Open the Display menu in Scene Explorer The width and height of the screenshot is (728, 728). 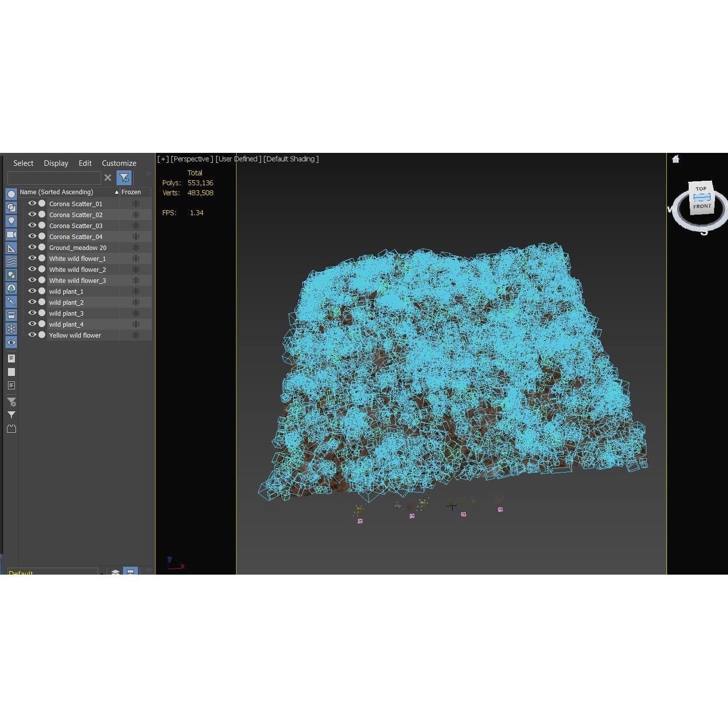[56, 163]
